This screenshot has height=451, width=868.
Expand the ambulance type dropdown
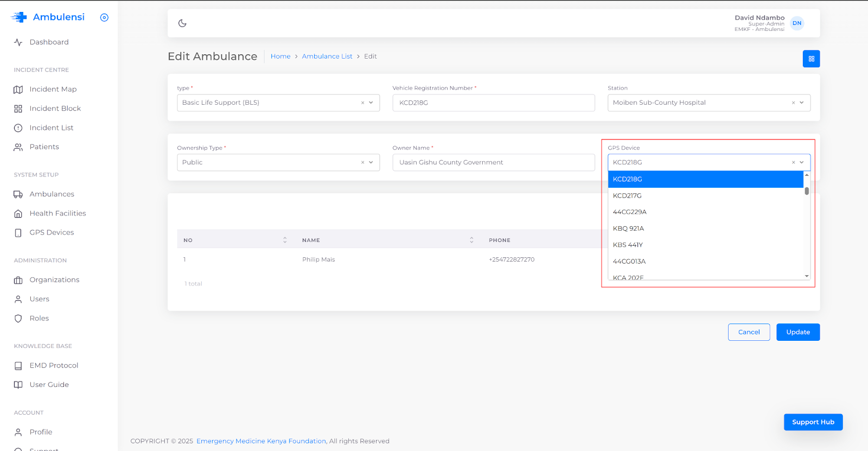pos(371,103)
